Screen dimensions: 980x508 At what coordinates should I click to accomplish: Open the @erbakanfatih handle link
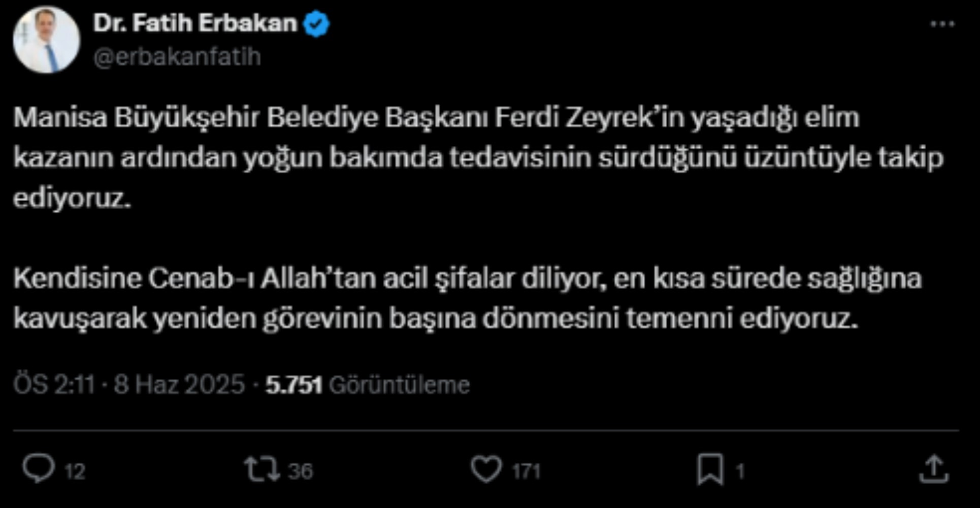click(x=177, y=57)
